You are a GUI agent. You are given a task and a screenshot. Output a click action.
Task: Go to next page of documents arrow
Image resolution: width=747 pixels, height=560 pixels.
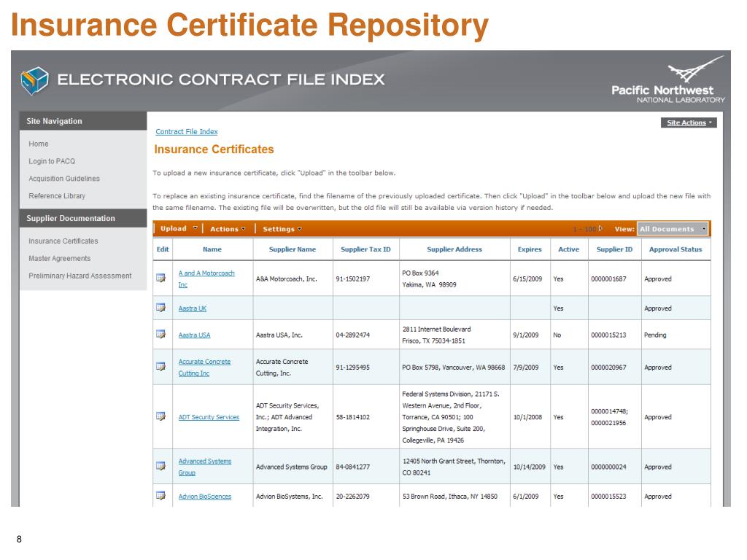[600, 228]
